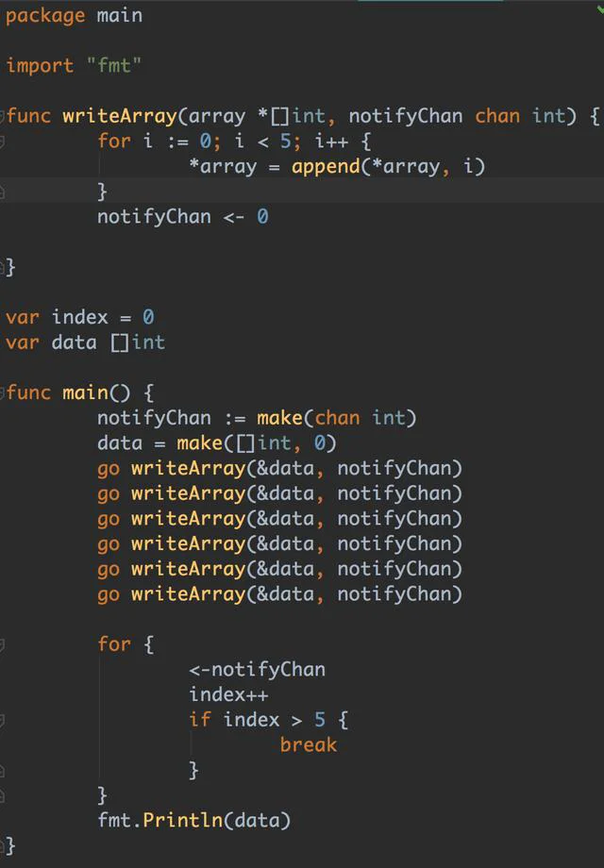604x868 pixels.
Task: Click 'Println' in fmt.Println(data)
Action: coord(183,821)
